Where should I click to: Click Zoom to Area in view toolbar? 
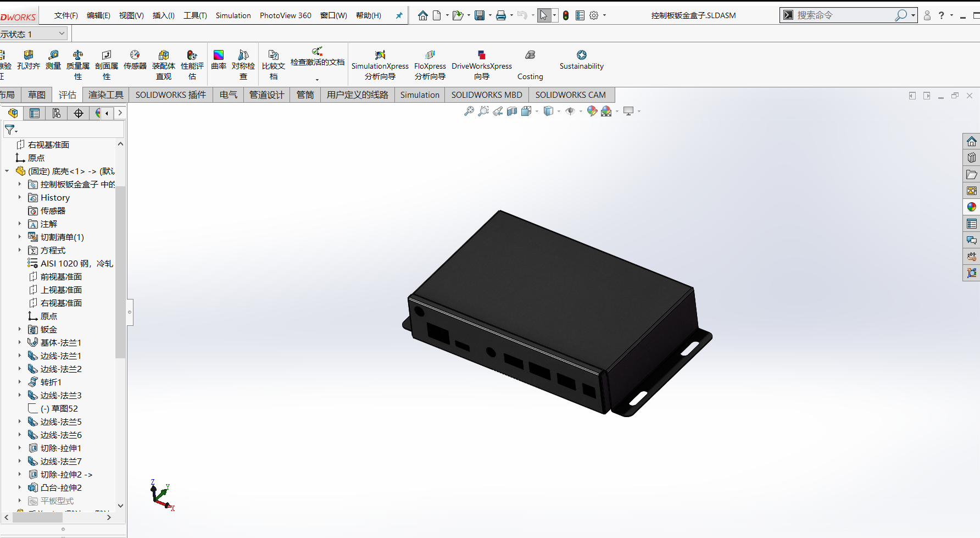pyautogui.click(x=483, y=111)
